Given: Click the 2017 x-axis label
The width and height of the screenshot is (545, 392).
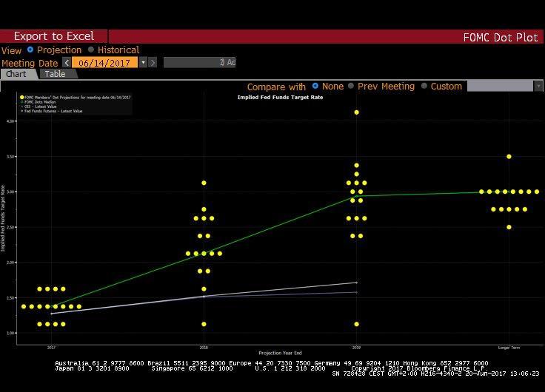Looking at the screenshot, I should point(51,348).
